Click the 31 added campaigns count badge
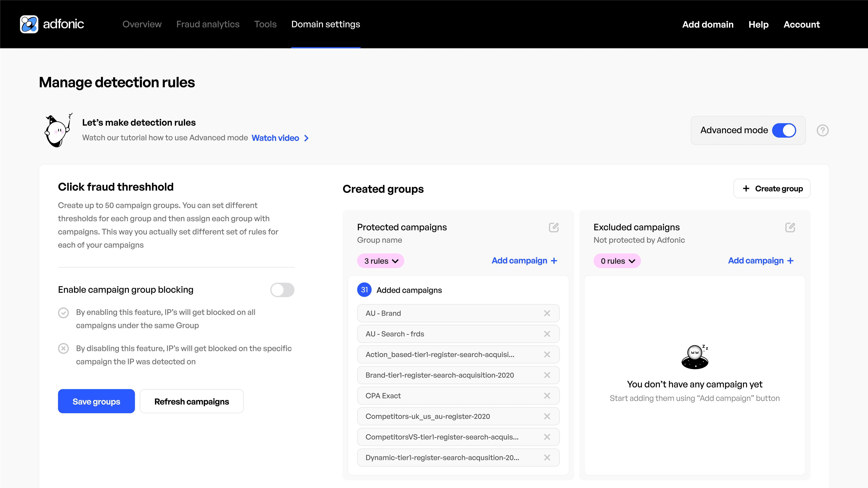Image resolution: width=868 pixels, height=488 pixels. (364, 290)
